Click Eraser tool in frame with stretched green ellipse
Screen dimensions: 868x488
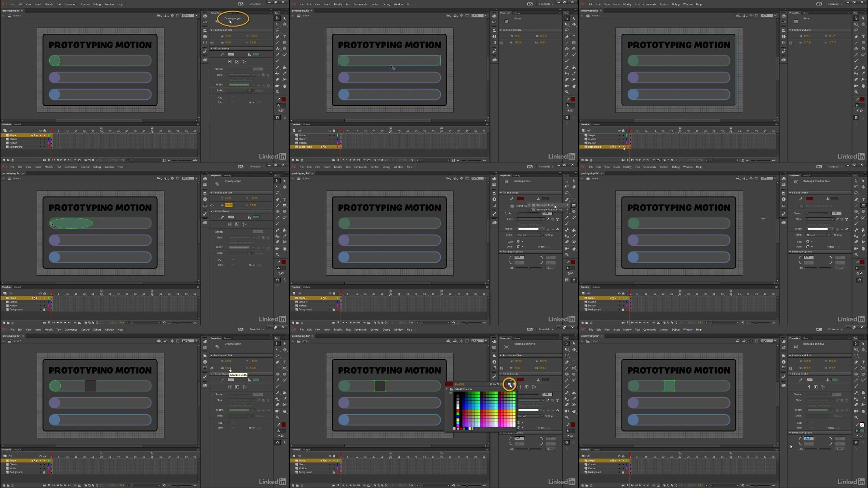[277, 242]
